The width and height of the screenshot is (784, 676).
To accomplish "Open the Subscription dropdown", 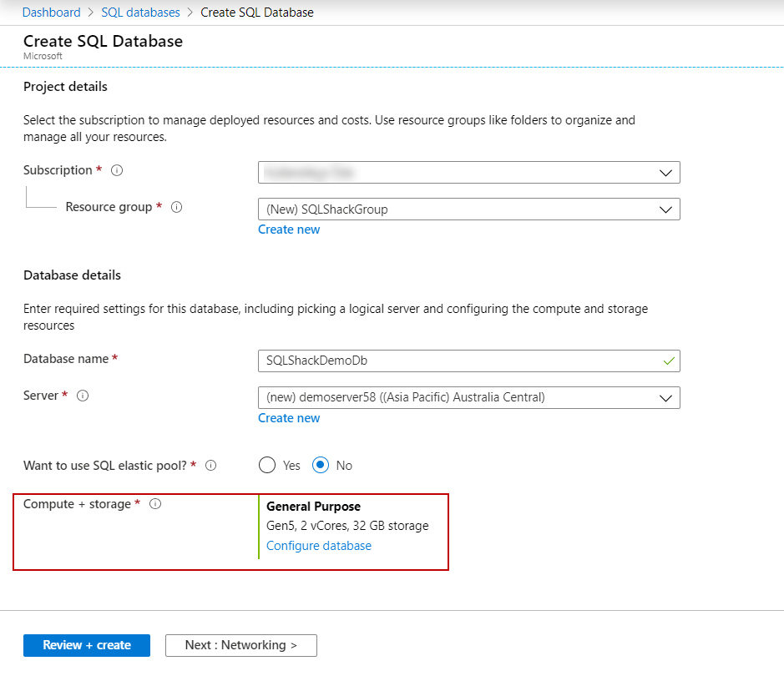I will [468, 173].
